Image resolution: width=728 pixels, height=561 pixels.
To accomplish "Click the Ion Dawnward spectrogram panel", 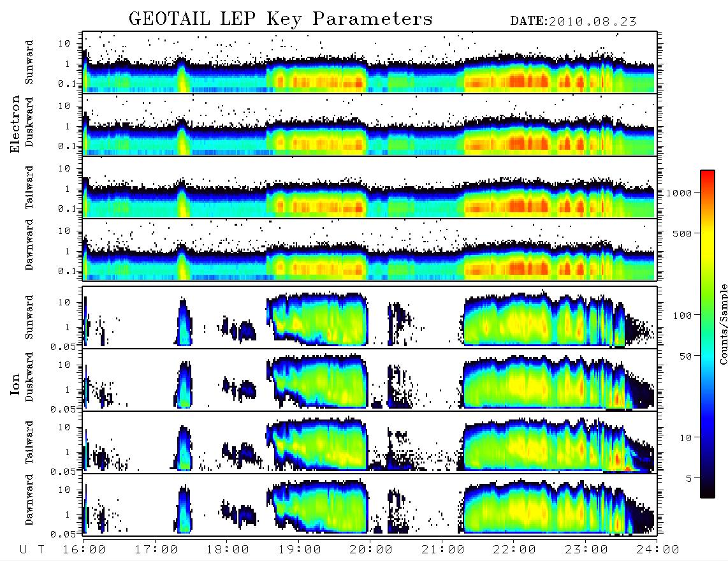I will (370, 505).
